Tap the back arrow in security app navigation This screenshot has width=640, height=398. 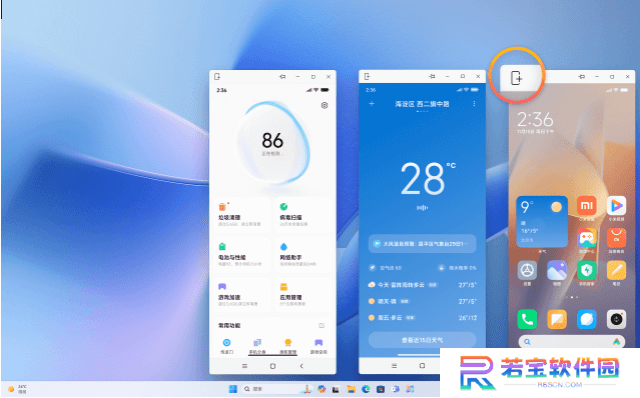pos(301,366)
